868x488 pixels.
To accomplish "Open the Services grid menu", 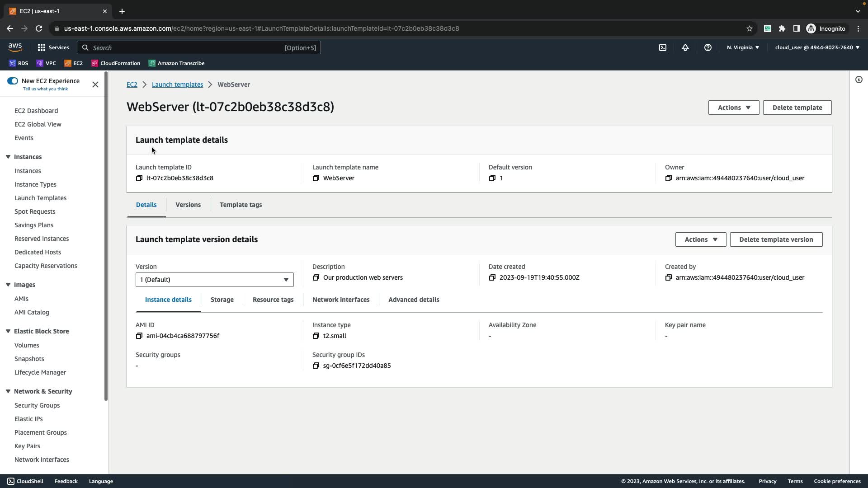I will click(53, 47).
